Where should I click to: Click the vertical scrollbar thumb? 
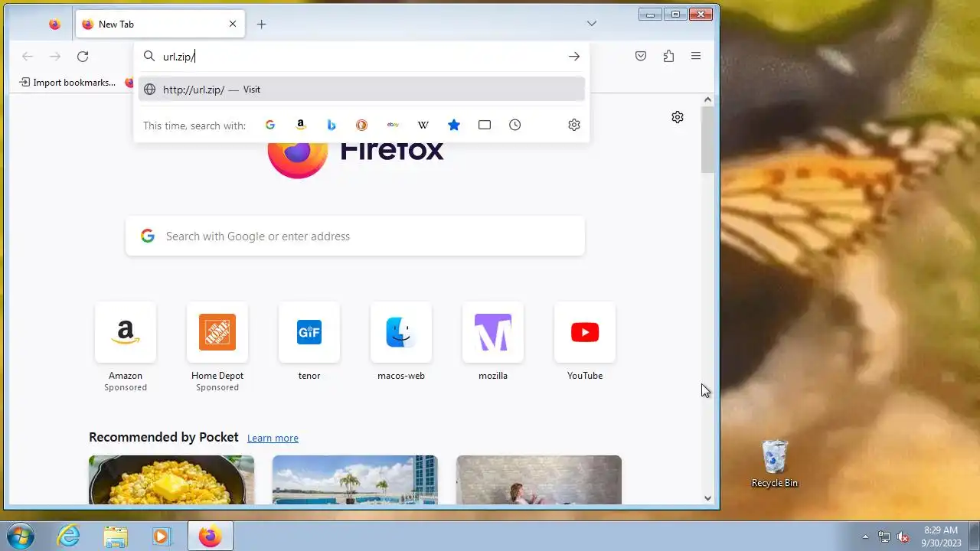click(707, 139)
